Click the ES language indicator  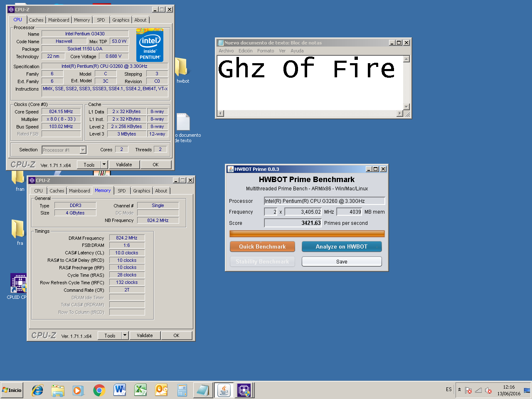pos(449,390)
